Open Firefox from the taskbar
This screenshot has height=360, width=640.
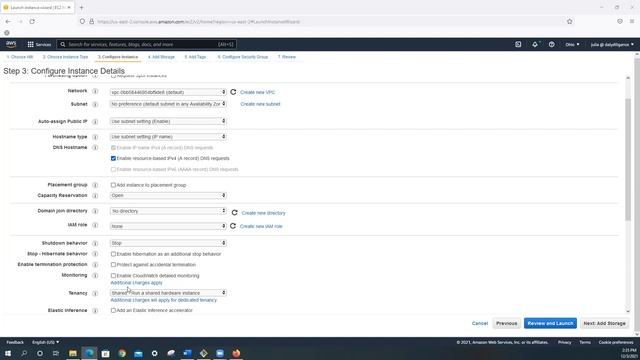(236, 353)
